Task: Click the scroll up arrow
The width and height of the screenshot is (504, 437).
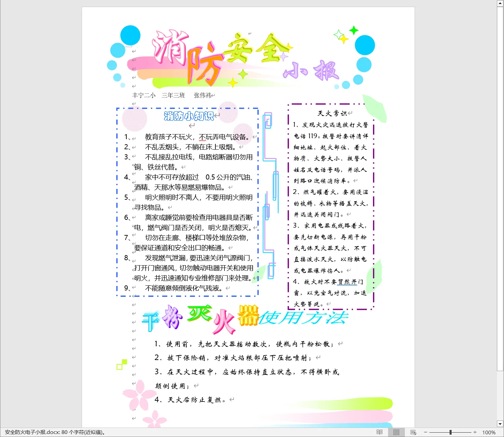Action: [500, 3]
